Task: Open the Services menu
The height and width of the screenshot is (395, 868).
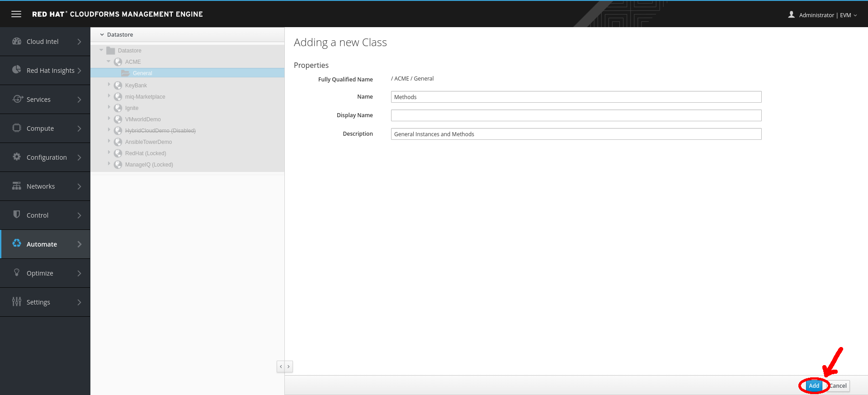Action: tap(45, 100)
